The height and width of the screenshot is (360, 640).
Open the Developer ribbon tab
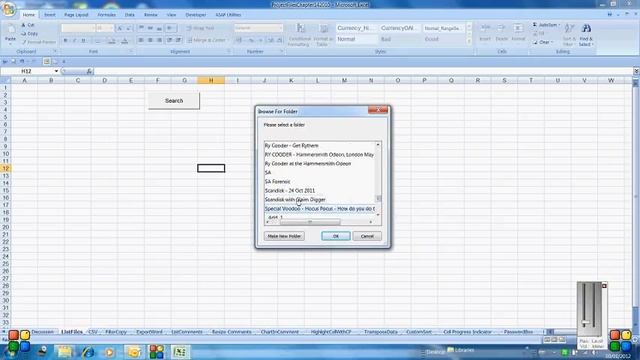click(x=196, y=15)
